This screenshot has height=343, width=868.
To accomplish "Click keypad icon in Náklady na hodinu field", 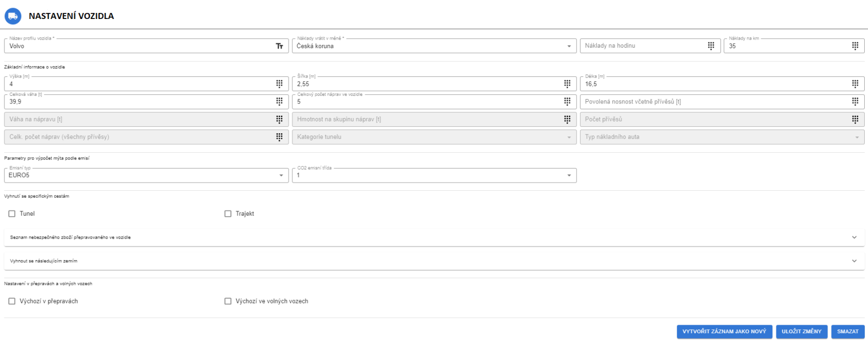I will point(711,46).
